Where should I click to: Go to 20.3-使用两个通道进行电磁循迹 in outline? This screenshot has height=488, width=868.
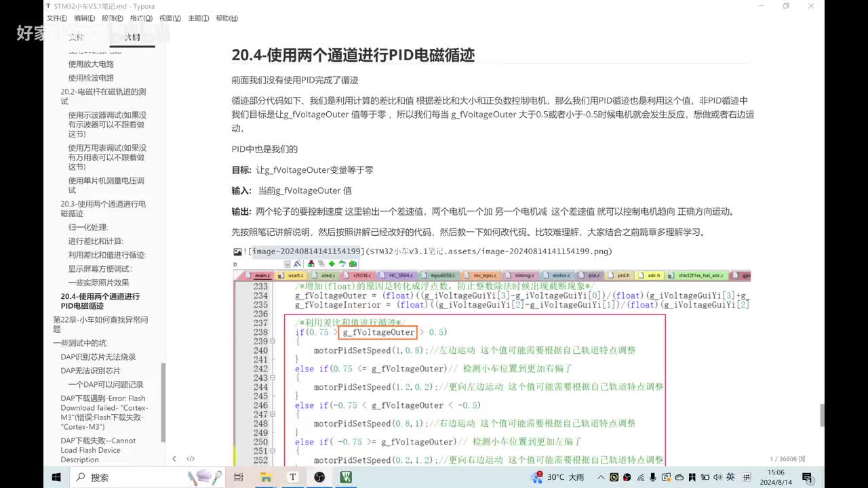pyautogui.click(x=103, y=209)
